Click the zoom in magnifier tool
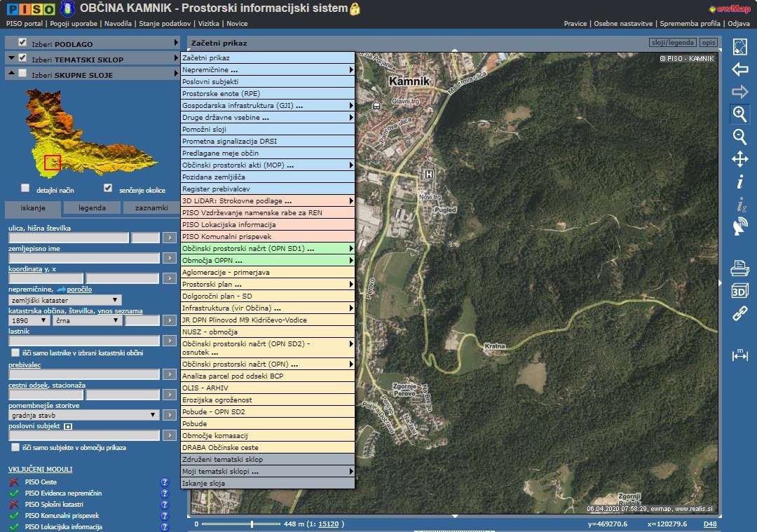Image resolution: width=757 pixels, height=532 pixels. click(x=739, y=114)
